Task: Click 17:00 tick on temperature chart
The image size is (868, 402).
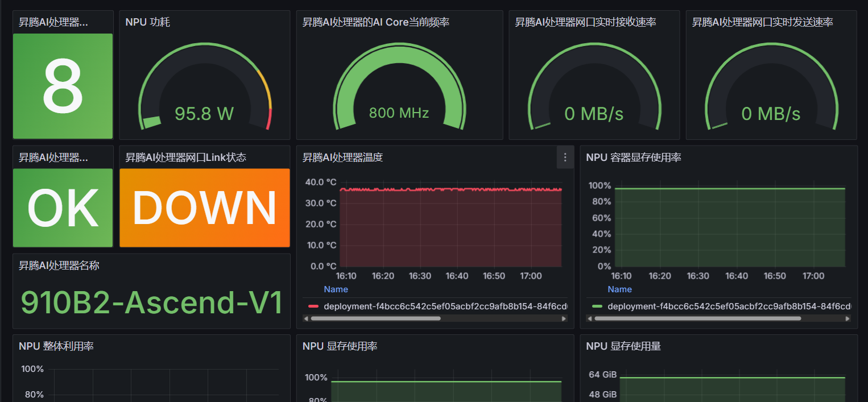Action: (531, 276)
